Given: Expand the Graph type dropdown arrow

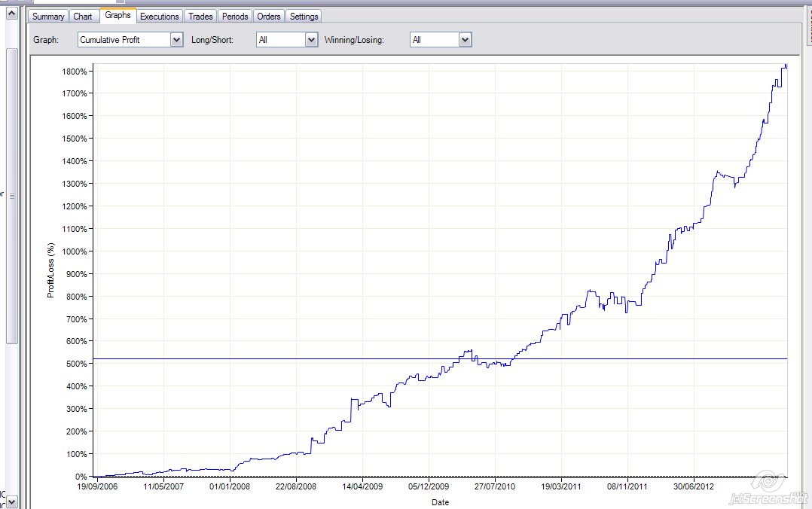Looking at the screenshot, I should tap(176, 40).
